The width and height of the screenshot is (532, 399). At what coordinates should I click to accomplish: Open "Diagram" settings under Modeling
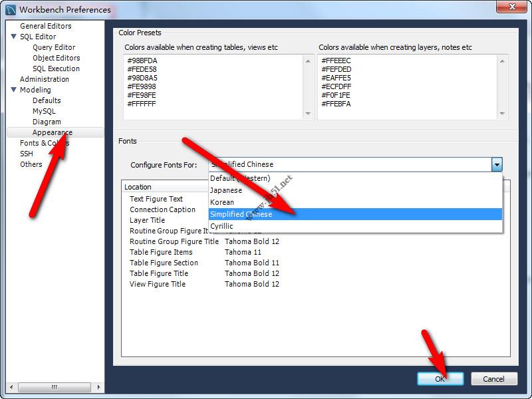[47, 122]
